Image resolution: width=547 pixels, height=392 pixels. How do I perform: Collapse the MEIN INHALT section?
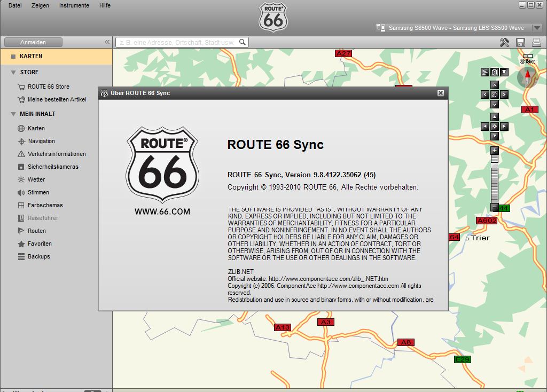click(13, 114)
